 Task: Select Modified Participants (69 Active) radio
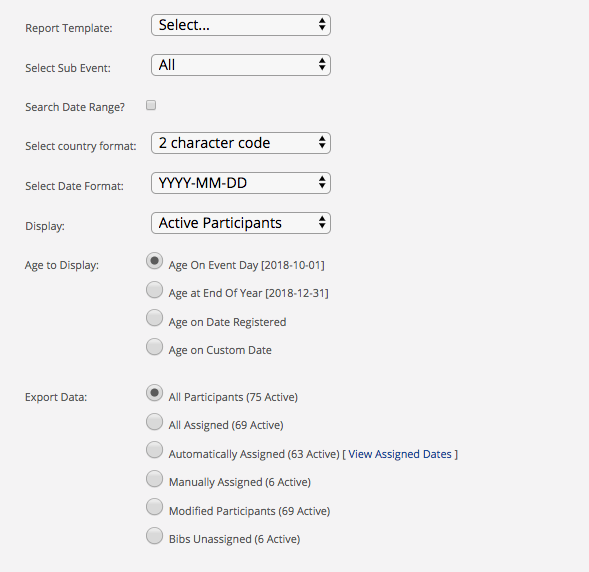pos(154,507)
